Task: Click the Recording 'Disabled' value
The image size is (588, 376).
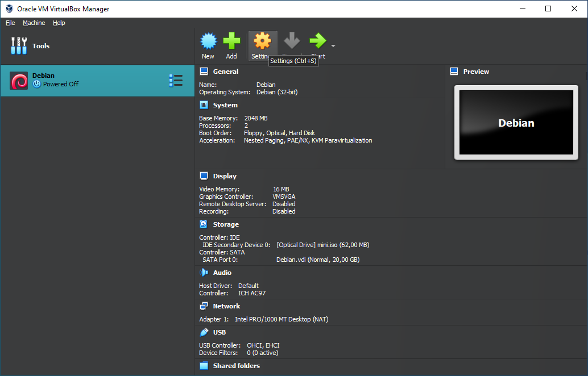Action: point(284,211)
